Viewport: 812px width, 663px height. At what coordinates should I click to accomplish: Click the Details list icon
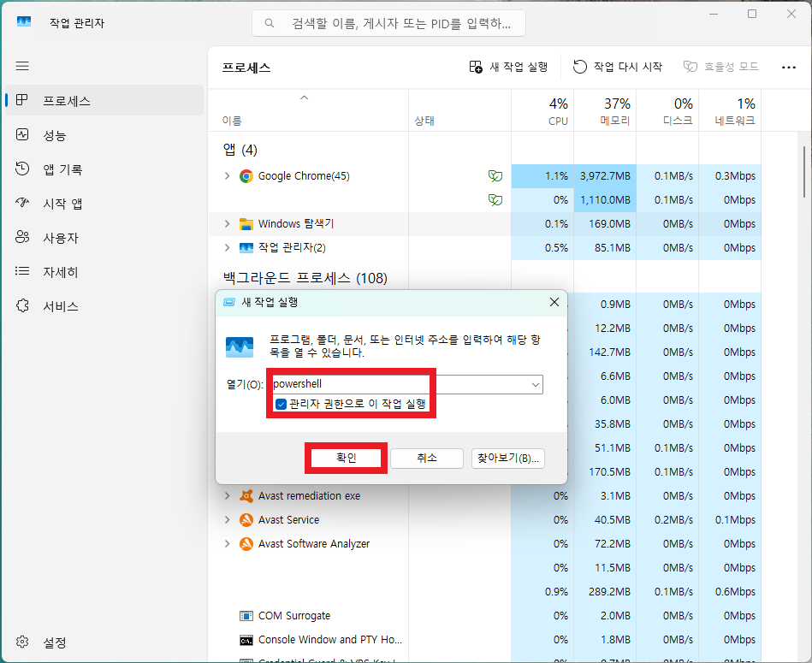coord(22,270)
